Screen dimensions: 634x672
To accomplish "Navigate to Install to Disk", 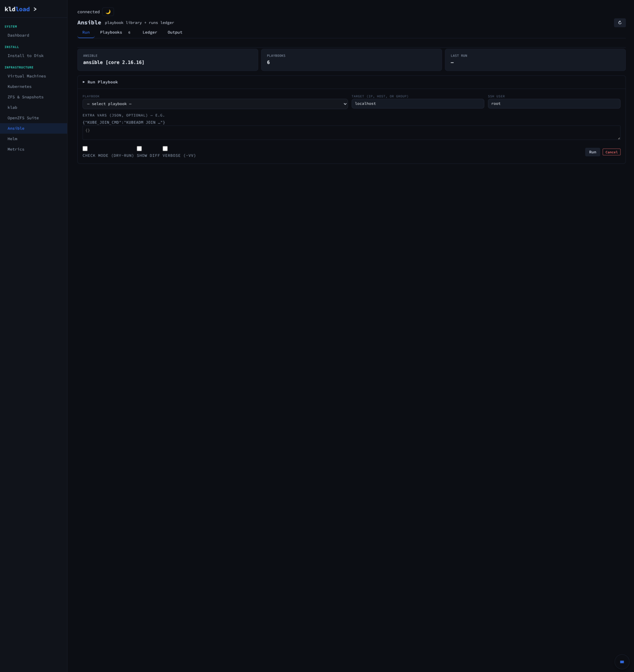I will click(34, 56).
